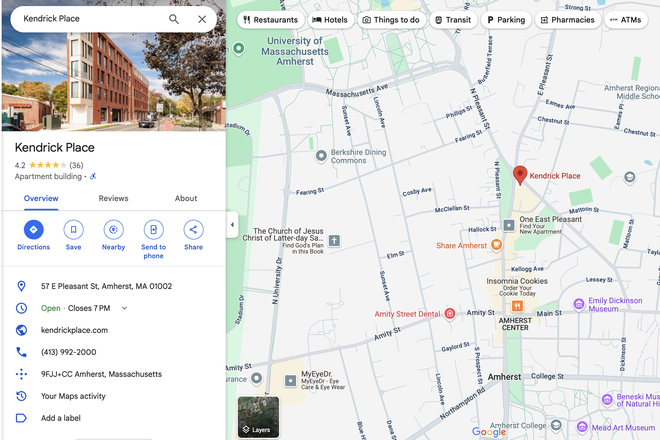Click the telephone icon
The width and height of the screenshot is (660, 440).
pyautogui.click(x=21, y=352)
